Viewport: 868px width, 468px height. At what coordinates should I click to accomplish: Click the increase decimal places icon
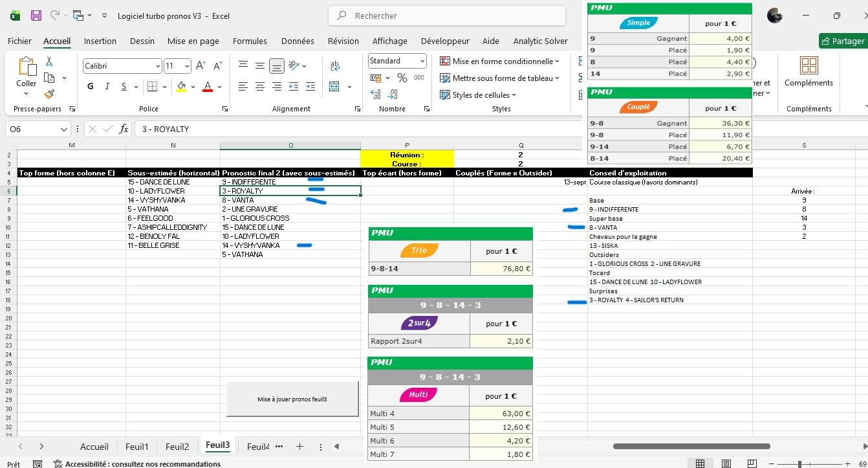[x=376, y=94]
